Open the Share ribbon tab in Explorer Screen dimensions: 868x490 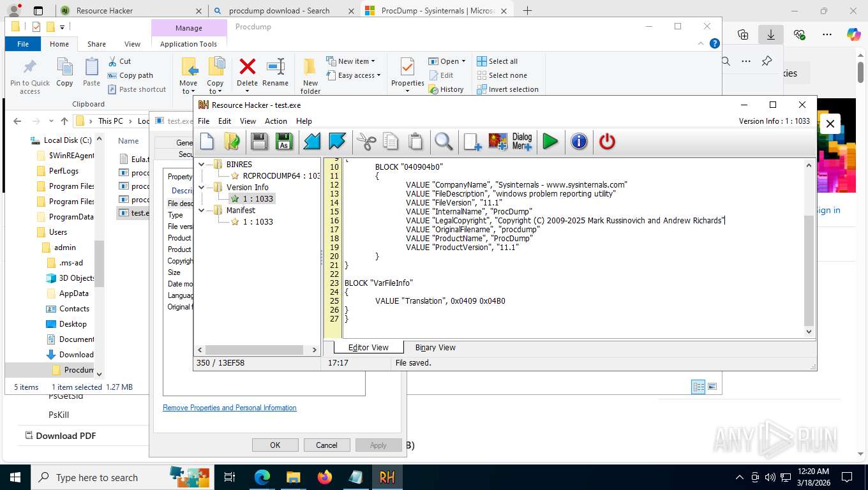tap(96, 44)
